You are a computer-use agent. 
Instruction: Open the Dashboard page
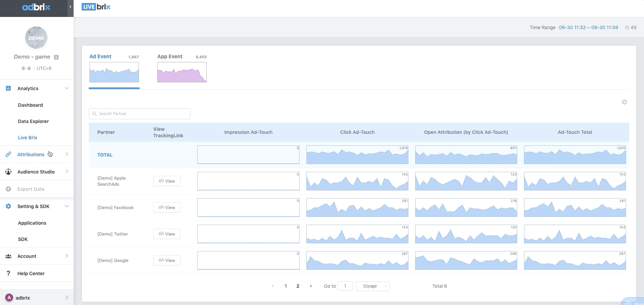31,105
